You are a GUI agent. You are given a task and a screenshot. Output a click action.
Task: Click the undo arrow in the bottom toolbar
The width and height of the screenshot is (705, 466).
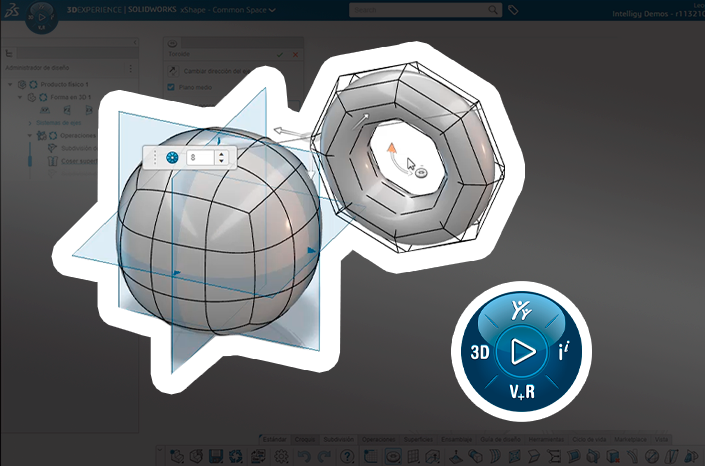pyautogui.click(x=304, y=456)
